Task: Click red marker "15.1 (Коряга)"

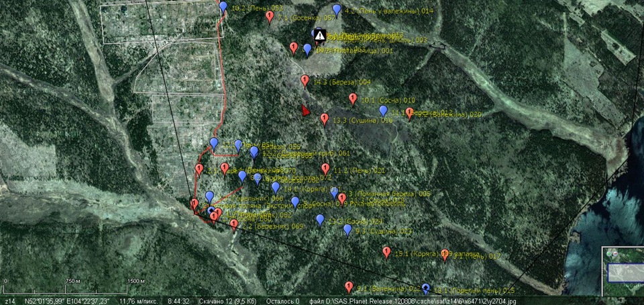Action: pos(386,252)
